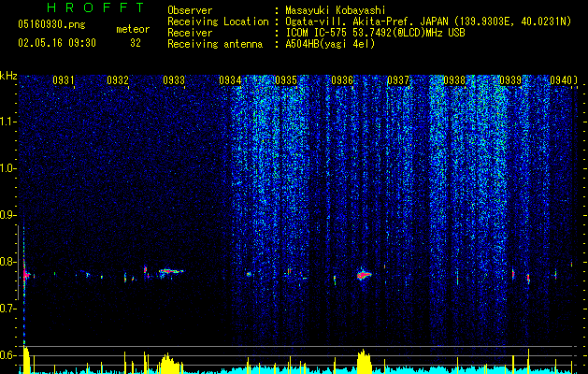This screenshot has height=374, width=588.
Task: Click the 1.1 kHz axis label
Action: pyautogui.click(x=8, y=122)
